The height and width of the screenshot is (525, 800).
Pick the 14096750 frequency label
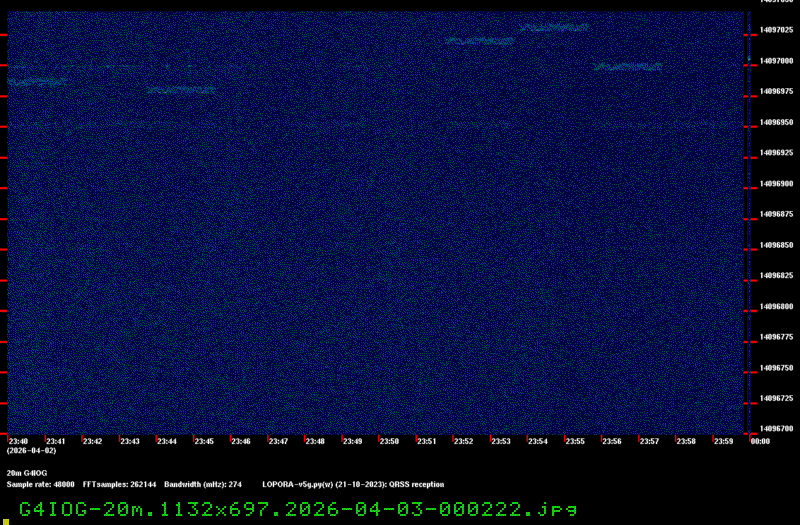click(x=777, y=368)
